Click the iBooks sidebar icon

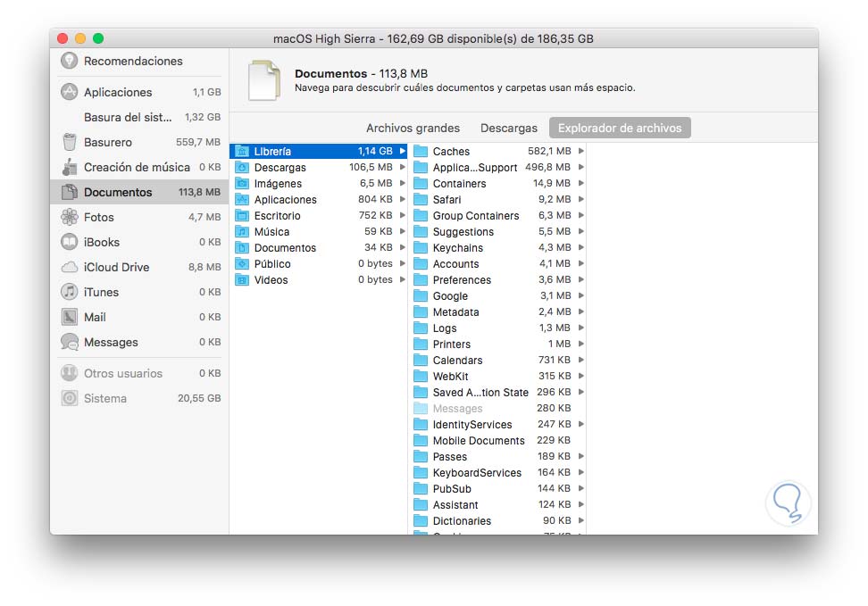(69, 242)
